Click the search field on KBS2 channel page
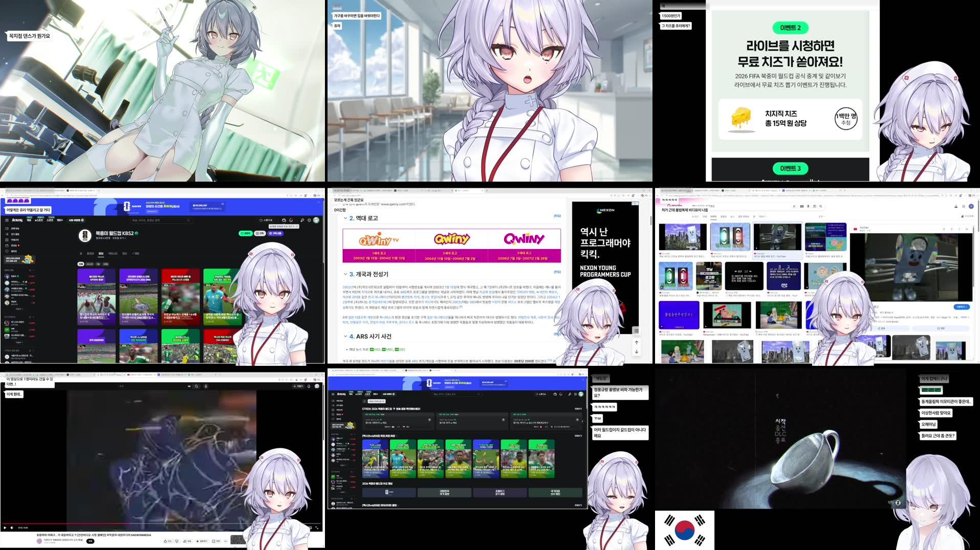 [161, 220]
